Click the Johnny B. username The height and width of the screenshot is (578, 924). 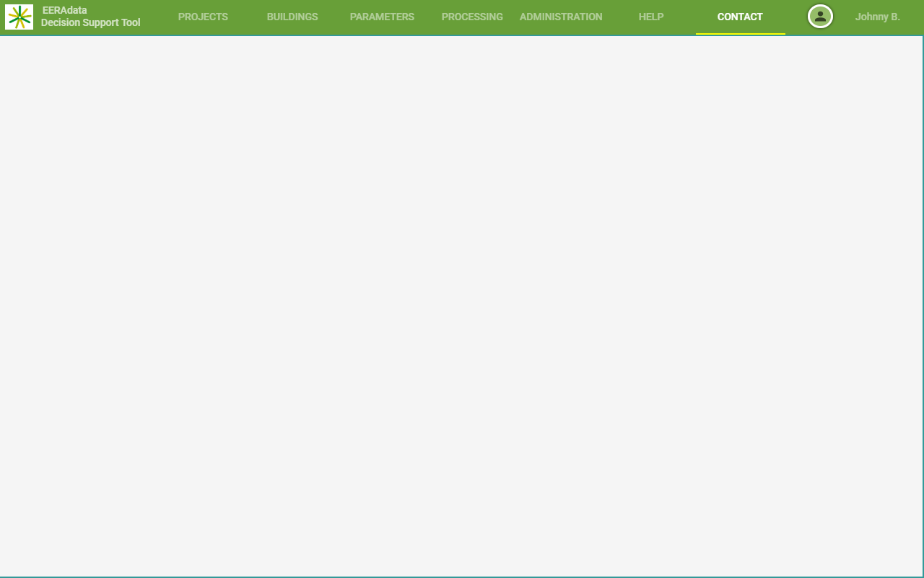877,17
